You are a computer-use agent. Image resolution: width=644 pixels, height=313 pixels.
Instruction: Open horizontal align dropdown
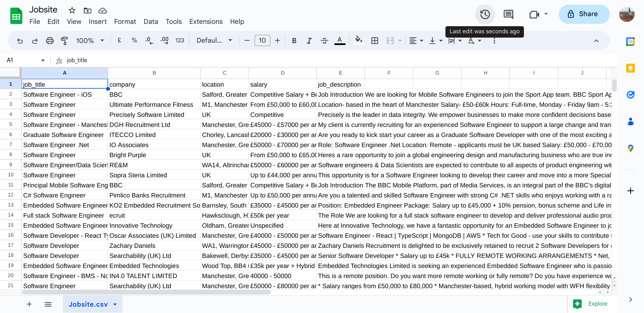click(x=416, y=41)
